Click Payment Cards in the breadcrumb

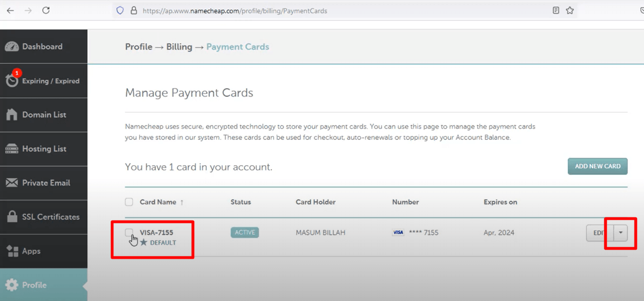237,47
